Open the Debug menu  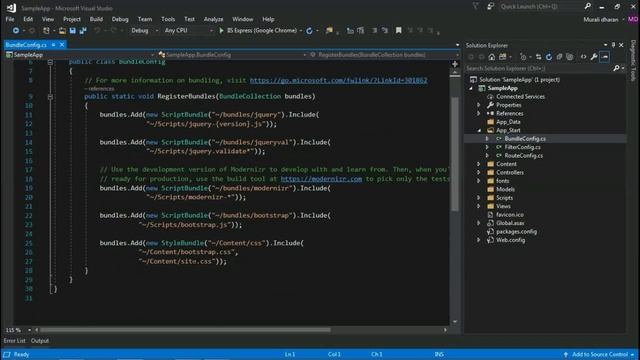pyautogui.click(x=120, y=19)
